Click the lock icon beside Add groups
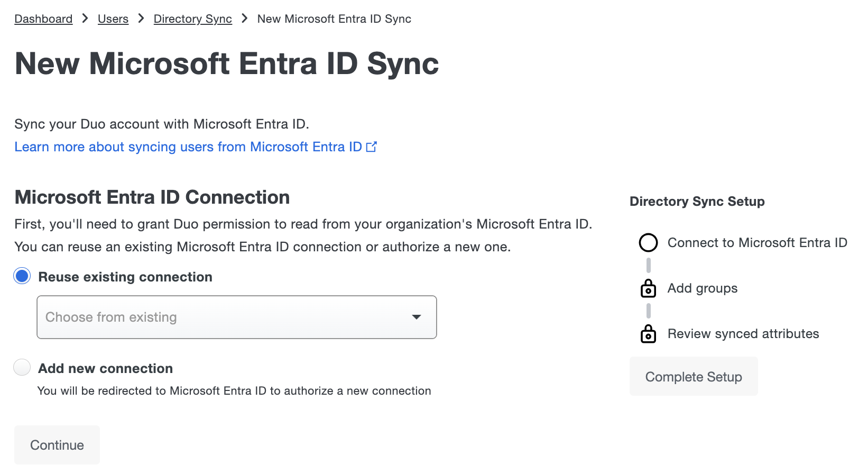The height and width of the screenshot is (473, 868). (649, 288)
